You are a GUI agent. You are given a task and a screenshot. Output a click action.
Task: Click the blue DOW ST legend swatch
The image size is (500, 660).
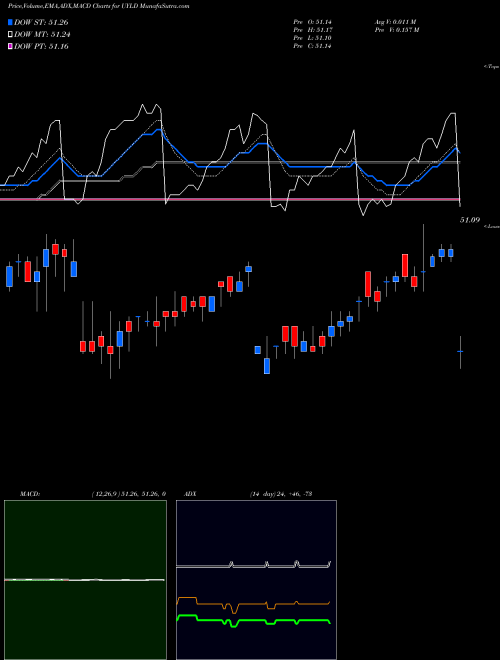point(11,22)
